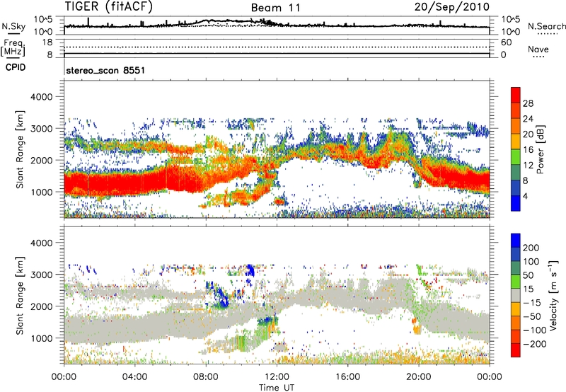Click the '20:00' time axis label
566x392 pixels.
[419, 377]
